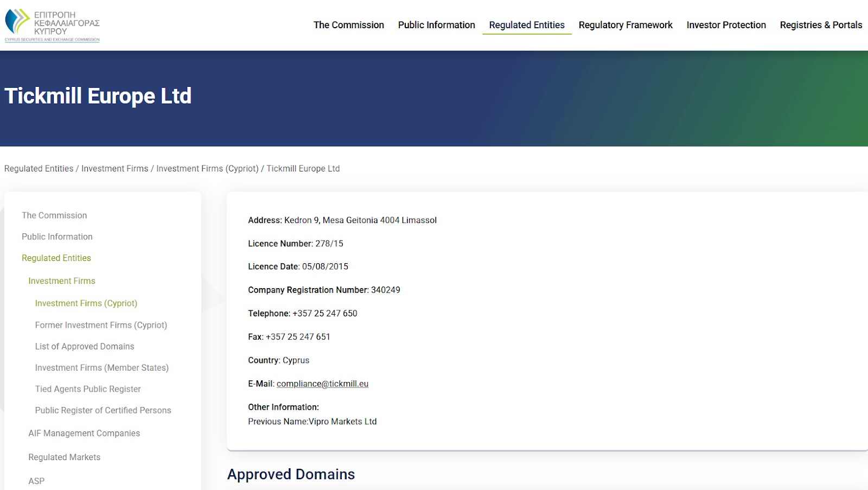Open ASP sidebar item
This screenshot has width=868, height=490.
(36, 481)
